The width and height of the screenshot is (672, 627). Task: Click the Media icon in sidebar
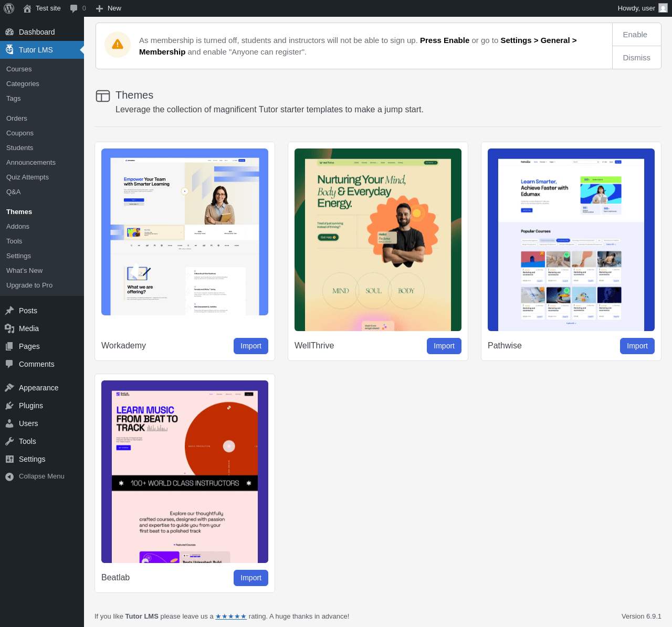point(9,328)
